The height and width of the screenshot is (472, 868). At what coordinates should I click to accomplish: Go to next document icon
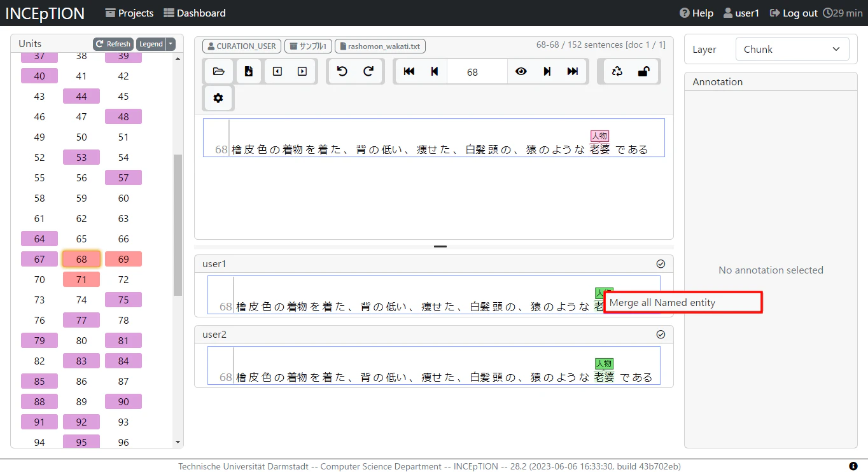click(x=302, y=71)
